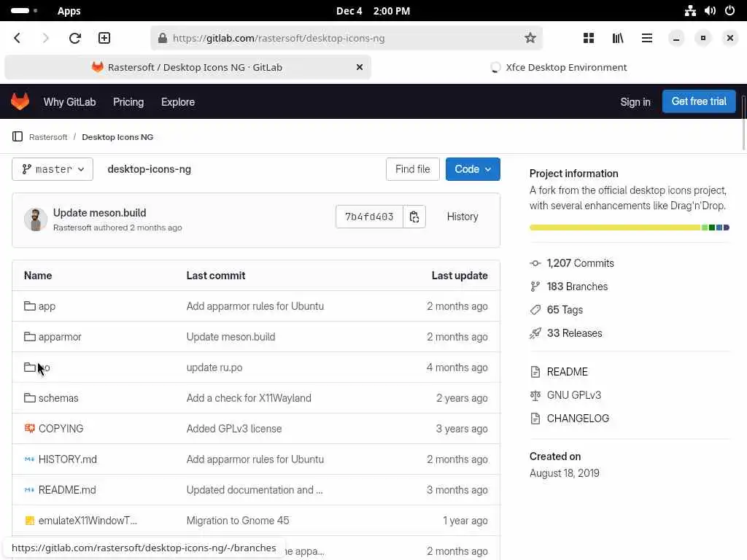The height and width of the screenshot is (560, 747).
Task: Click the Find file button
Action: pos(413,169)
